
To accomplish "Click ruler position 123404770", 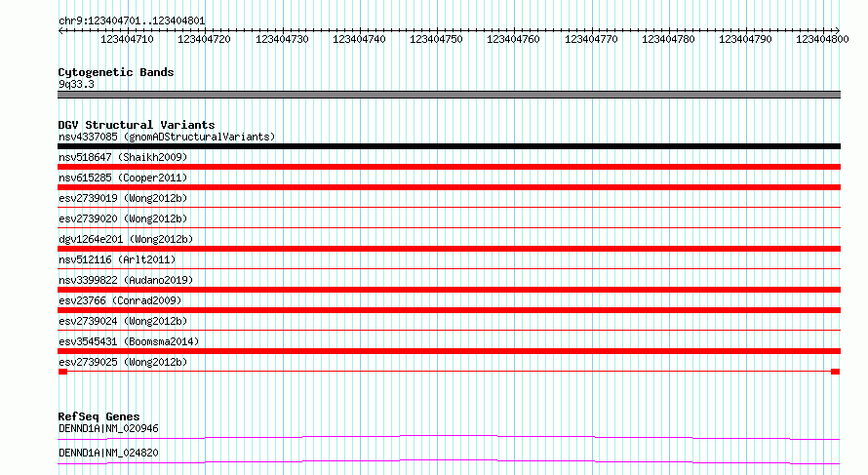I will (591, 39).
